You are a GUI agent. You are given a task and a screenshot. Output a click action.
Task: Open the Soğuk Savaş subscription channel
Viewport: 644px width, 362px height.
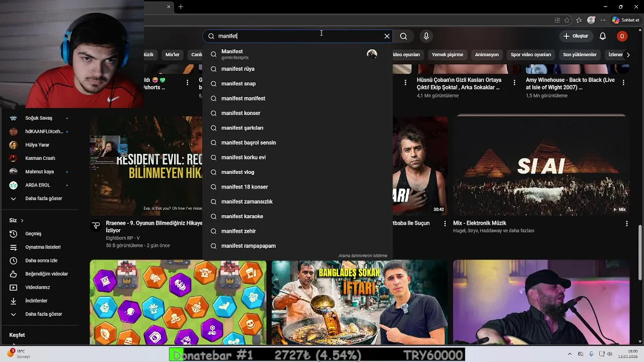[39, 118]
